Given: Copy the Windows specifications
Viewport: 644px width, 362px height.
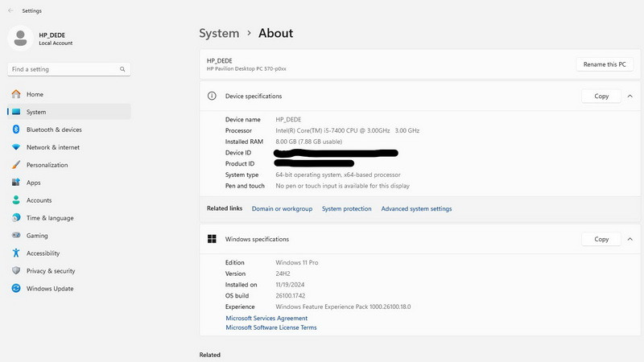Looking at the screenshot, I should [601, 239].
